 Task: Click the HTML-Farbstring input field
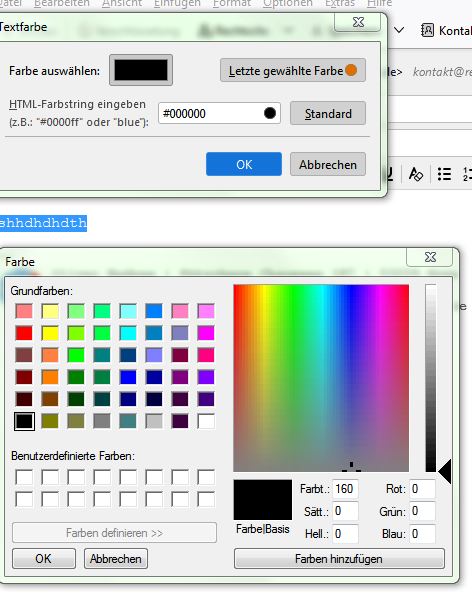pyautogui.click(x=219, y=113)
